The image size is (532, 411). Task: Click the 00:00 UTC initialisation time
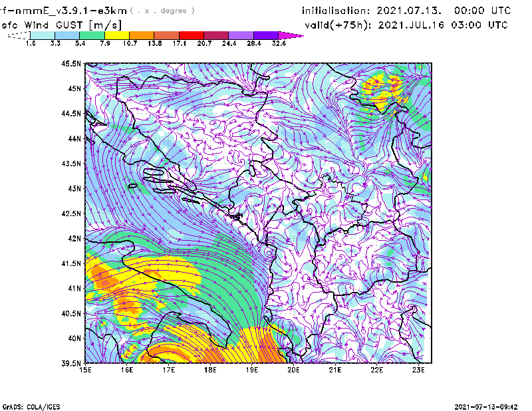pos(483,11)
